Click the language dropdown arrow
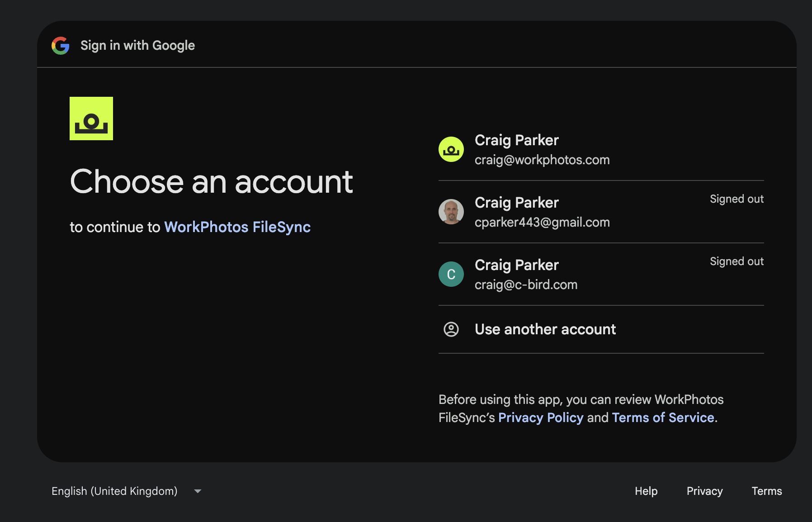The image size is (812, 522). [x=198, y=491]
